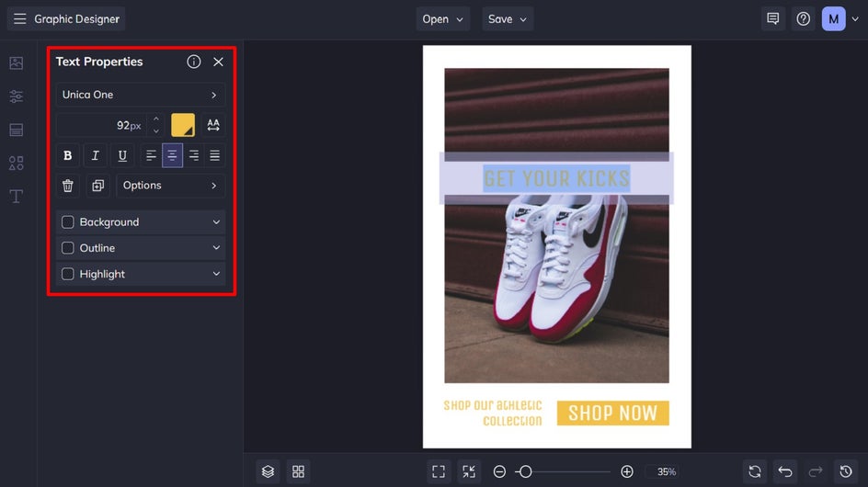Open the Graphics elements sidebar tab
868x487 pixels.
point(16,164)
